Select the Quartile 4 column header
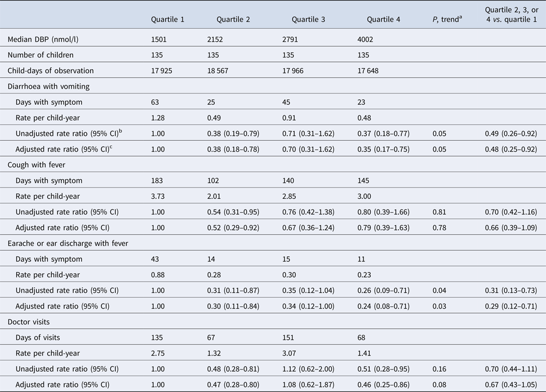 [383, 19]
